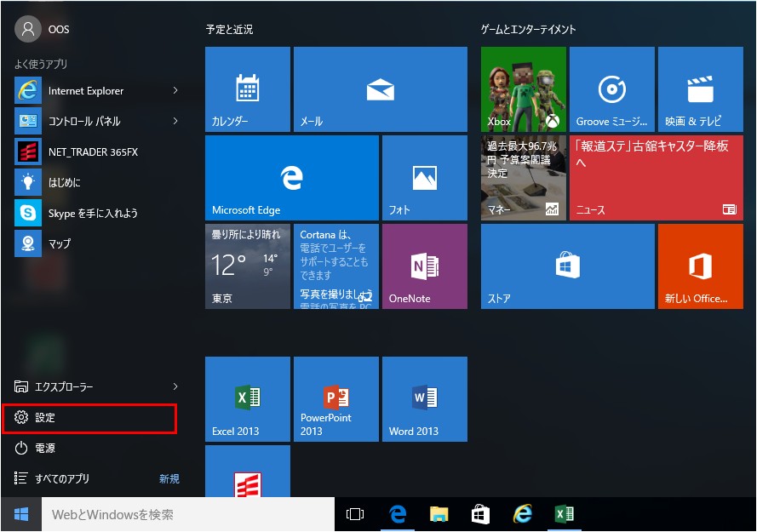Click the Windows Start button

click(x=21, y=515)
